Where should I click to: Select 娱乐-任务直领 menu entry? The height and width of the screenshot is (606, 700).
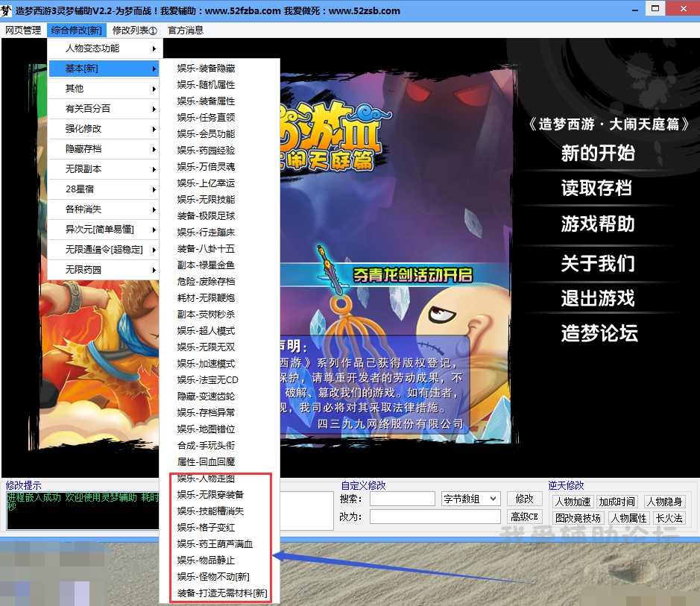click(220, 117)
